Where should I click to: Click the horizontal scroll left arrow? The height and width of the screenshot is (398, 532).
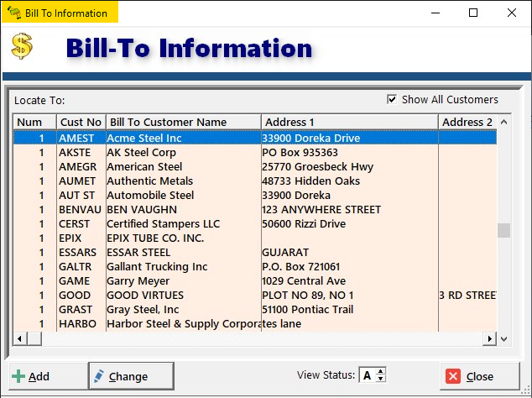pyautogui.click(x=19, y=338)
